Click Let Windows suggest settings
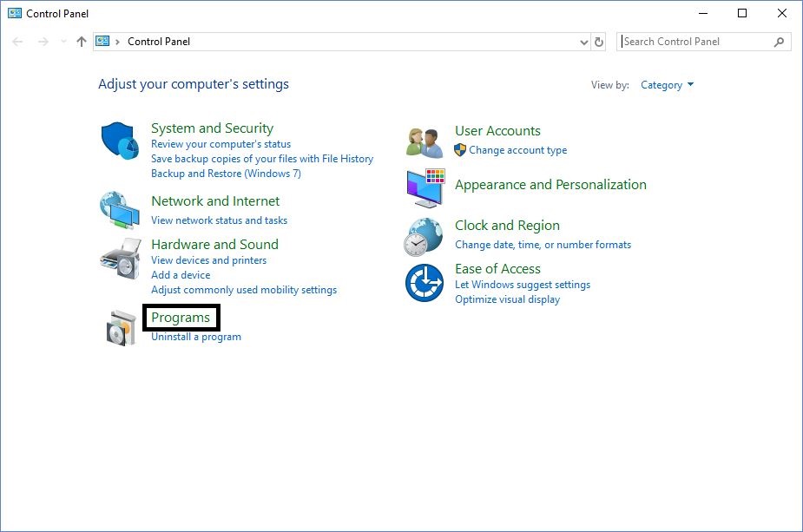Viewport: 803px width, 532px height. tap(523, 284)
